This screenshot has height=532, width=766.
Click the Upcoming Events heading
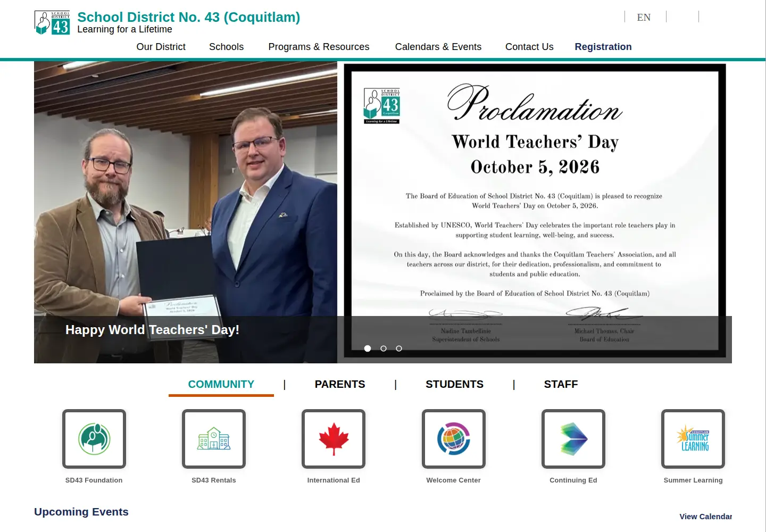[x=81, y=512]
